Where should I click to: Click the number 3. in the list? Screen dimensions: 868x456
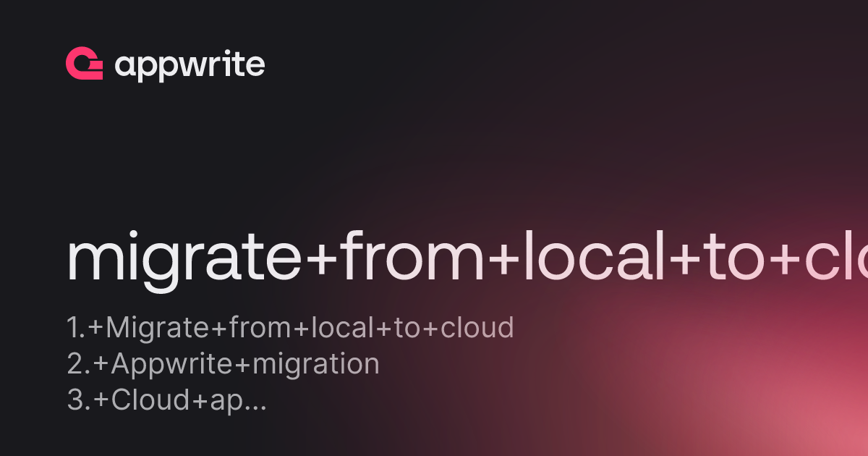[77, 400]
